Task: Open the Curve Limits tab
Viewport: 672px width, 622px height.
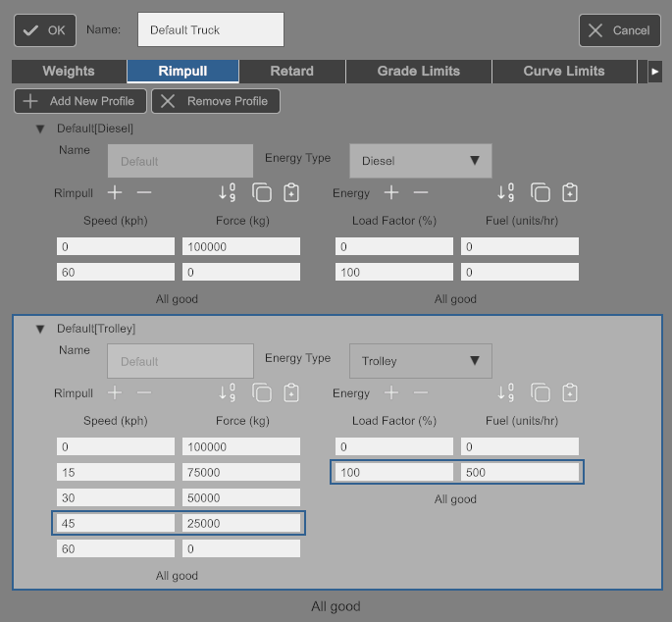Action: pyautogui.click(x=564, y=72)
